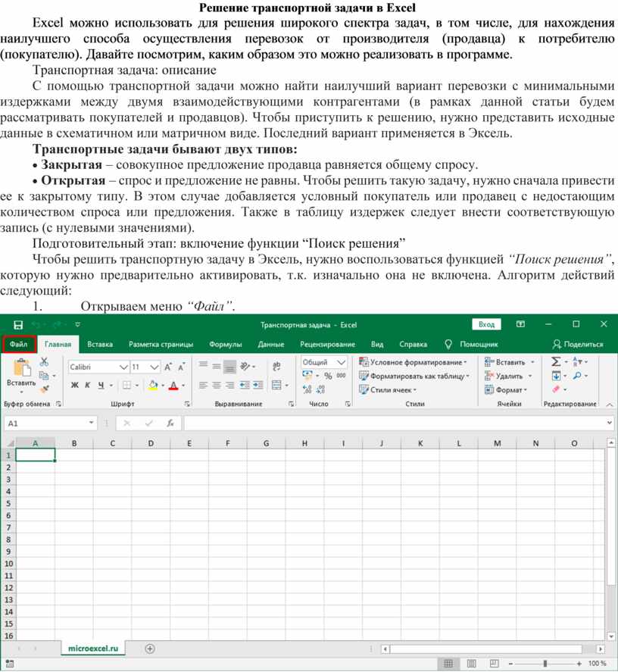Click Merge and Center cells icon
Image resolution: width=618 pixels, height=672 pixels.
[x=277, y=385]
